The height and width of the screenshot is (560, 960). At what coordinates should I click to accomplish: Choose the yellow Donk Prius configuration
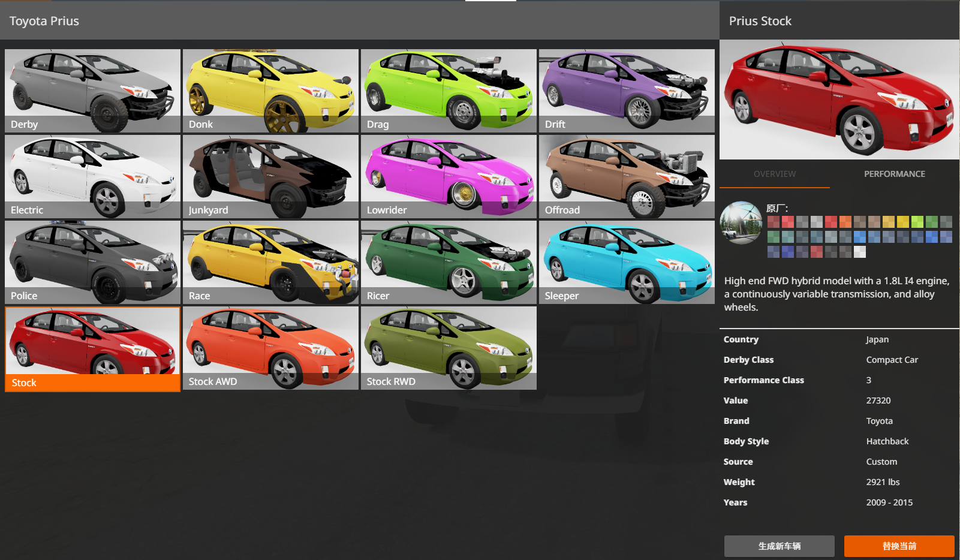tap(270, 91)
